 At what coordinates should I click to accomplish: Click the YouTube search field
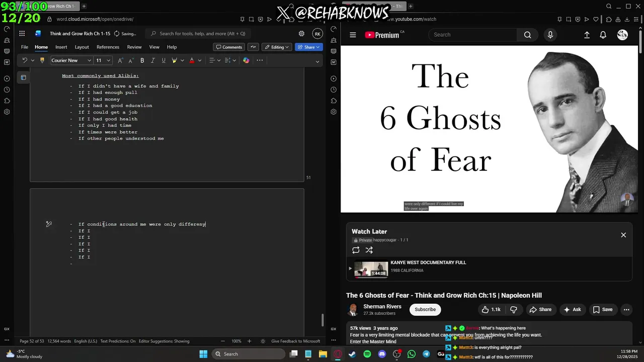pyautogui.click(x=473, y=35)
